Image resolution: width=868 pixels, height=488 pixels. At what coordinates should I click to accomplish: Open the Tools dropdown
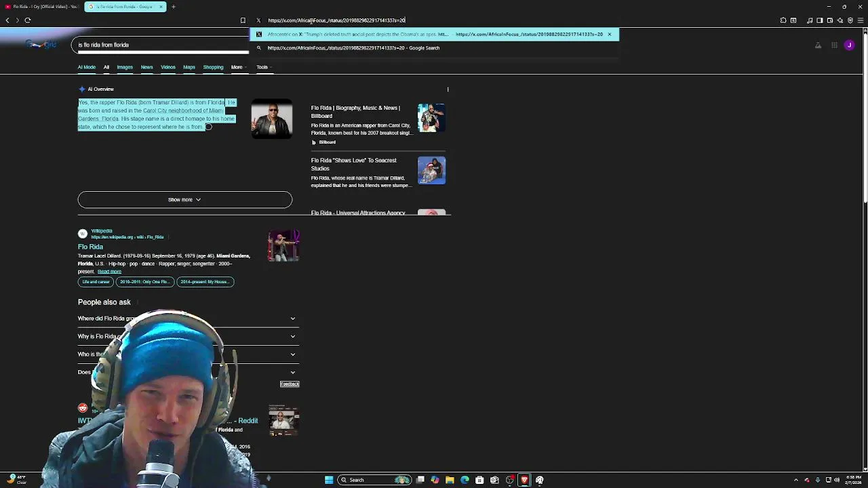click(263, 67)
